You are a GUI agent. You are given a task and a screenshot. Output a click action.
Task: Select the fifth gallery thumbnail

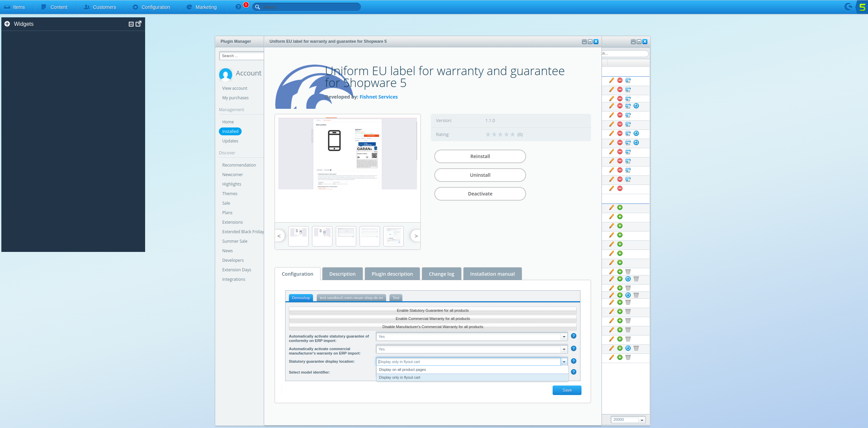coord(394,236)
